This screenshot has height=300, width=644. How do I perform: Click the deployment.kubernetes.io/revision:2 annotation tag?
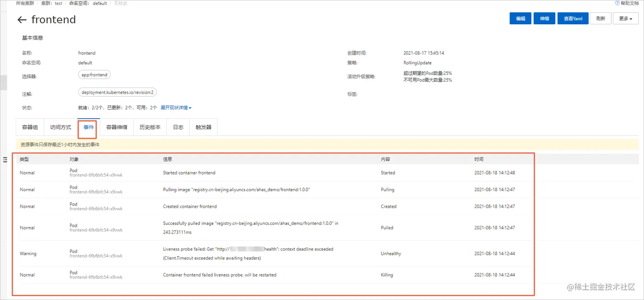[118, 92]
